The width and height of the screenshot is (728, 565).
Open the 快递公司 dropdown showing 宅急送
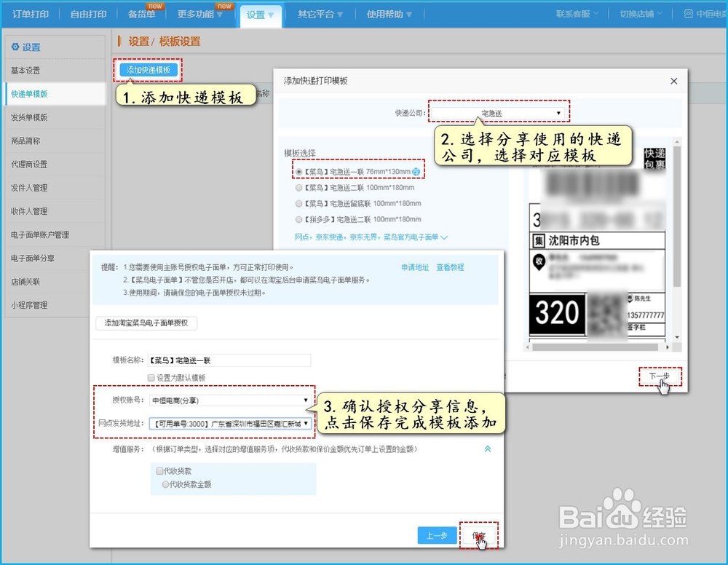[x=498, y=113]
